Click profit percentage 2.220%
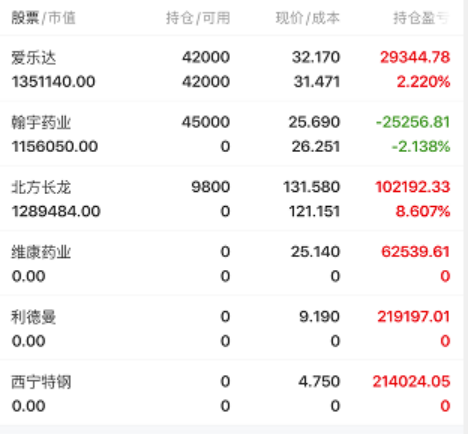The height and width of the screenshot is (434, 468). [424, 82]
